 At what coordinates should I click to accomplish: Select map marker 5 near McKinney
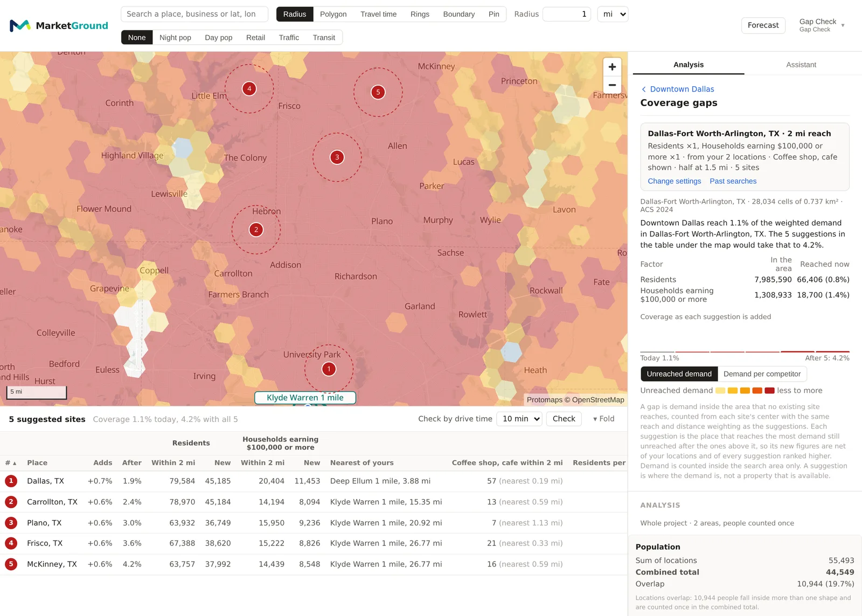[x=378, y=92]
